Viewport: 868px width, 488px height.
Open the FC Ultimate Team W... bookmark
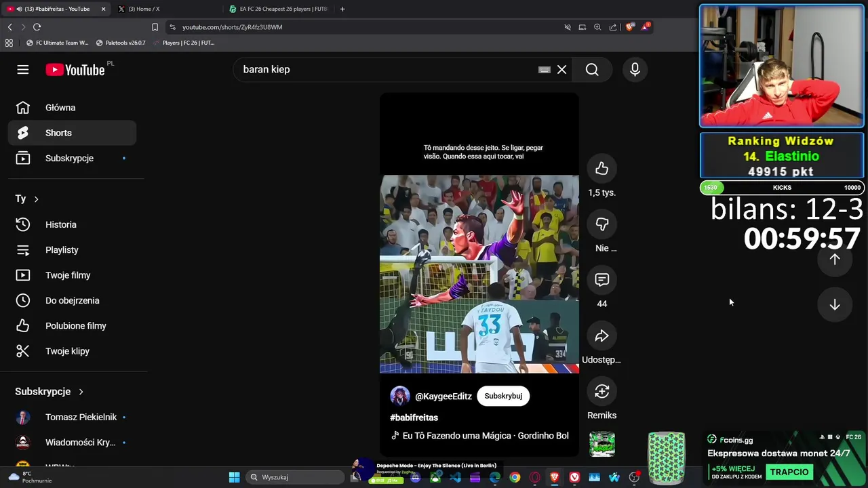[x=57, y=43]
